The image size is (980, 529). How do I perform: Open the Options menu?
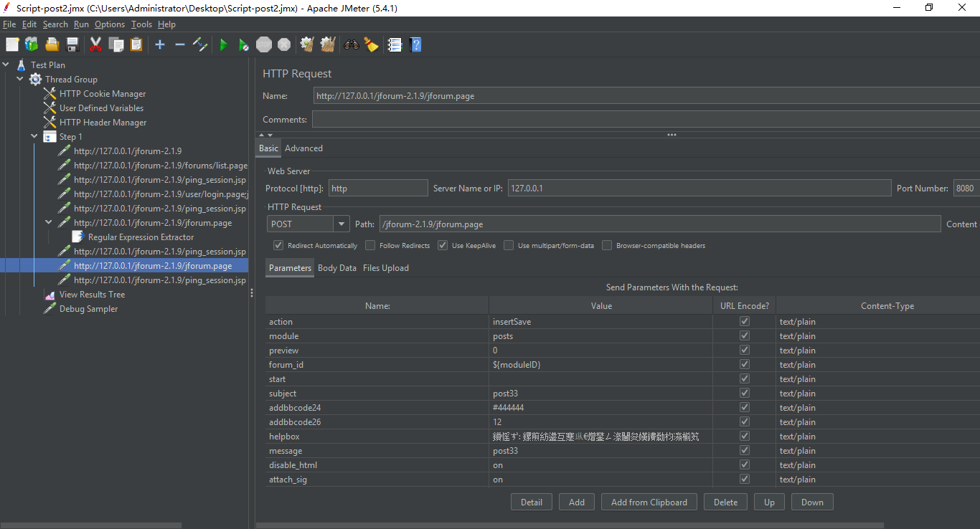[x=110, y=24]
